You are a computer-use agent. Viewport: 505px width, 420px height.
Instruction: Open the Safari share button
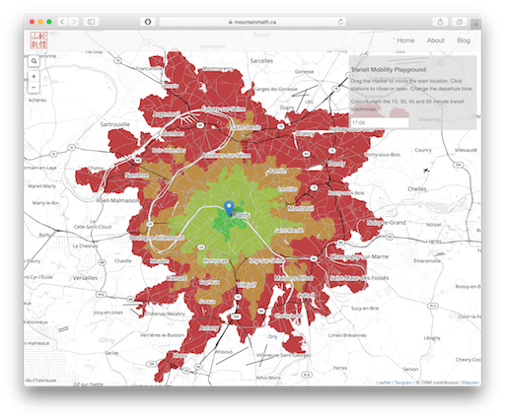tap(440, 22)
